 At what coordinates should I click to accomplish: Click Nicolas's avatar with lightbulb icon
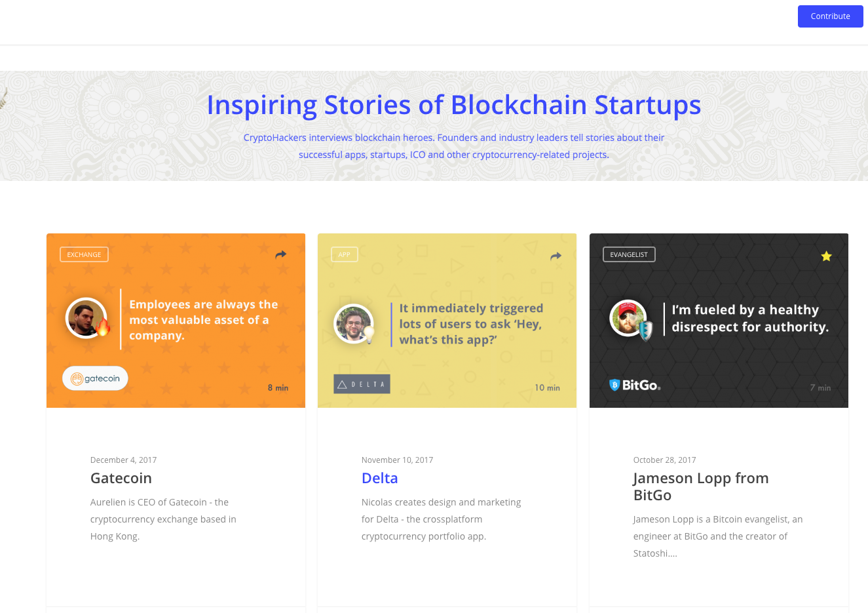click(x=355, y=324)
